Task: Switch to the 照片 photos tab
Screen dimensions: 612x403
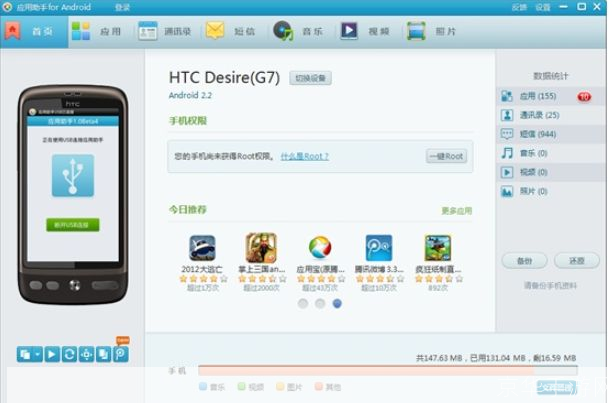Action: [x=431, y=32]
